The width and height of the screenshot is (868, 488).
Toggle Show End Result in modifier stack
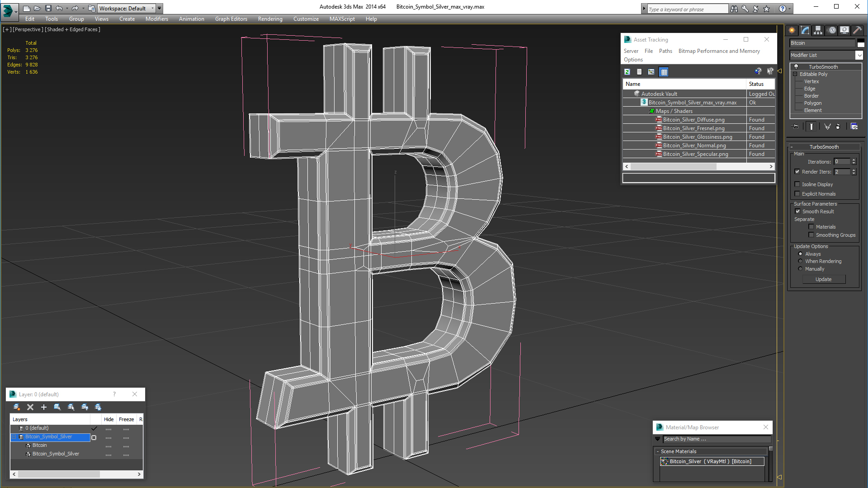(811, 127)
